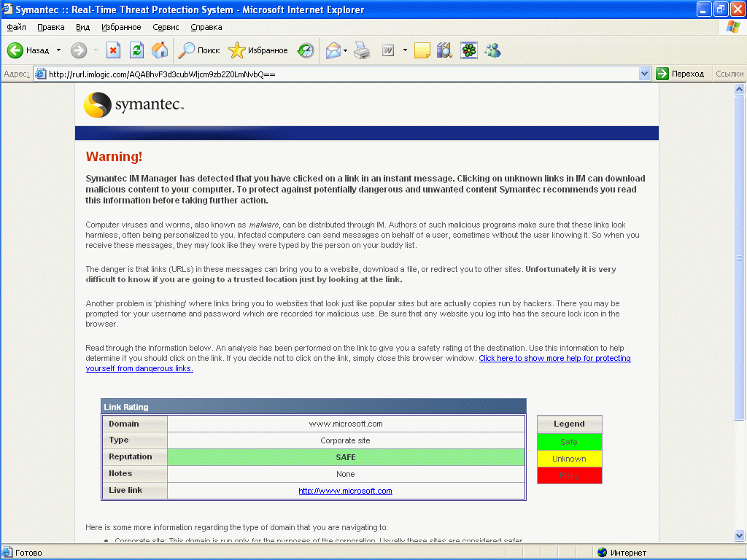Open the Назад history dropdown arrow
The width and height of the screenshot is (747, 560).
tap(58, 50)
